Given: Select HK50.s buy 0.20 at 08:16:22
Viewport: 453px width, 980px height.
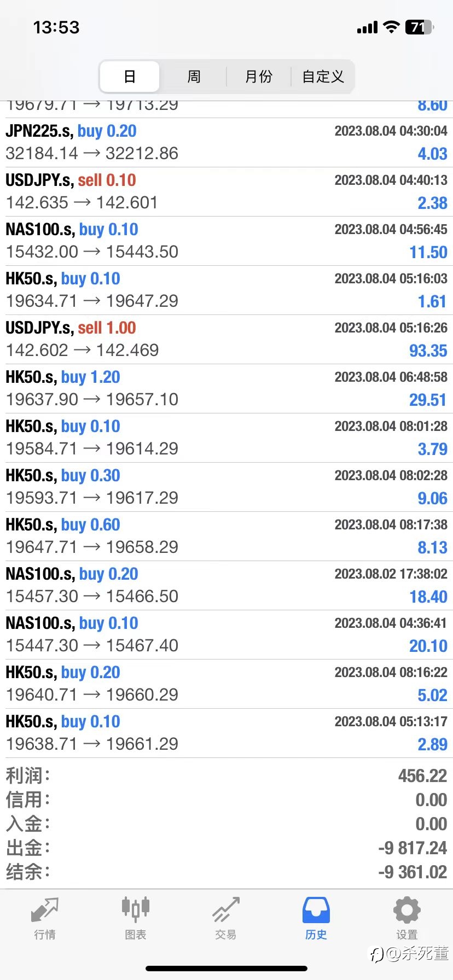Looking at the screenshot, I should tap(226, 684).
